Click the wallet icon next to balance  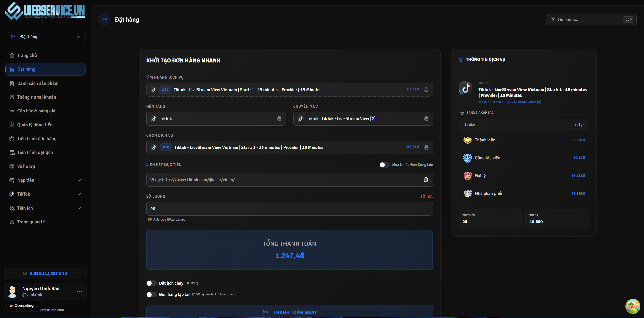coord(25,273)
